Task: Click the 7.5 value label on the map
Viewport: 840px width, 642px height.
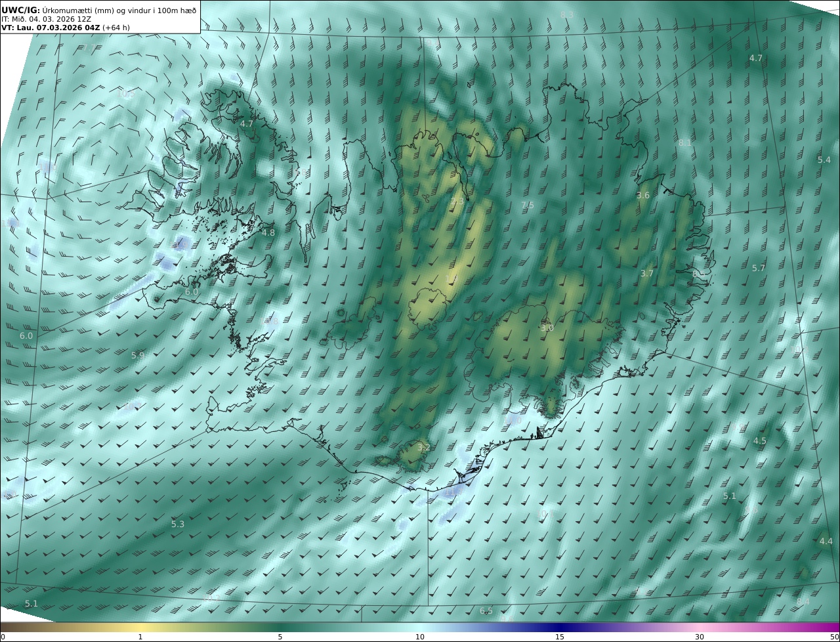Action: click(x=528, y=205)
